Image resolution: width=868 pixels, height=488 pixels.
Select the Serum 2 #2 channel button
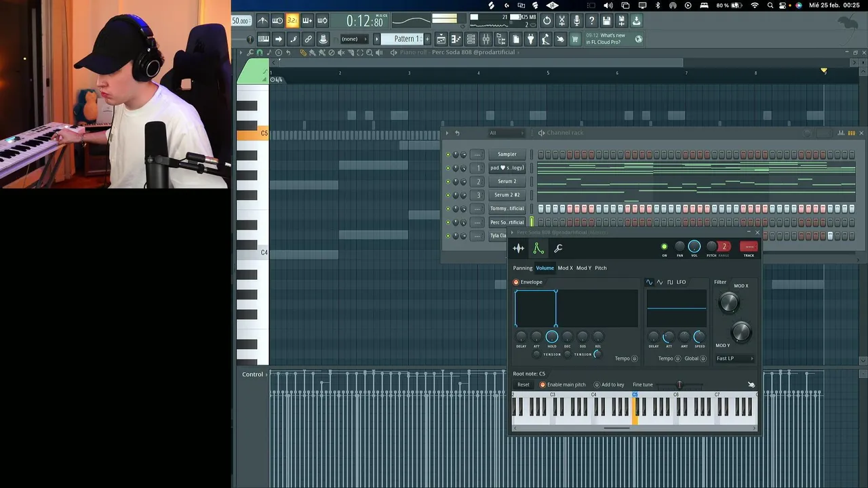[x=507, y=195]
